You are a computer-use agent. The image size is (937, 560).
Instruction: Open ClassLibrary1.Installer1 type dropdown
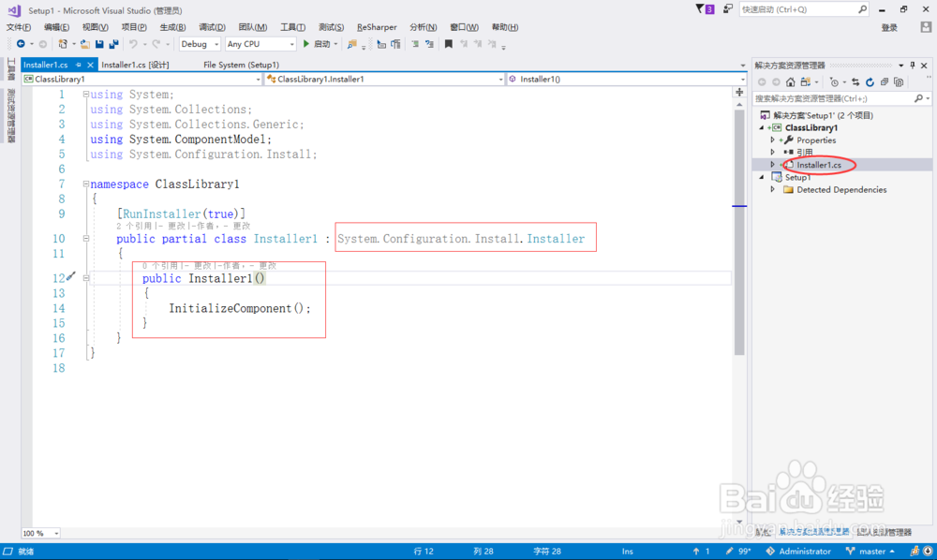tap(385, 79)
